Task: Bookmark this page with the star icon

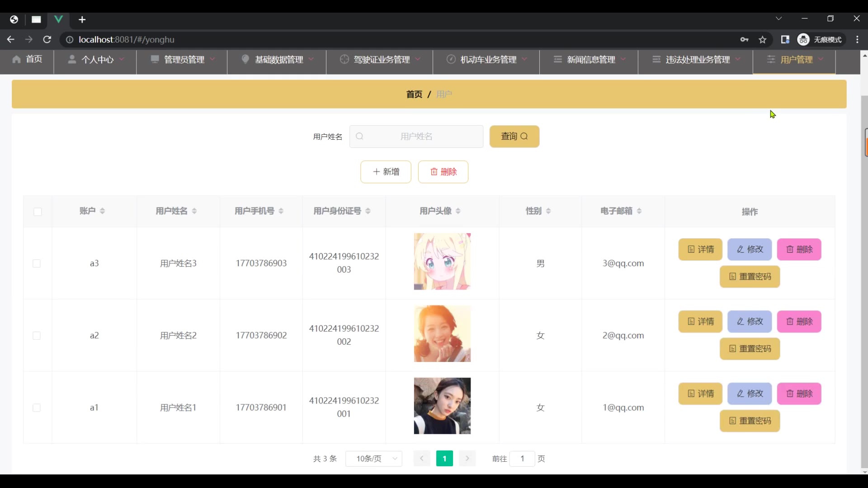Action: pyautogui.click(x=763, y=40)
